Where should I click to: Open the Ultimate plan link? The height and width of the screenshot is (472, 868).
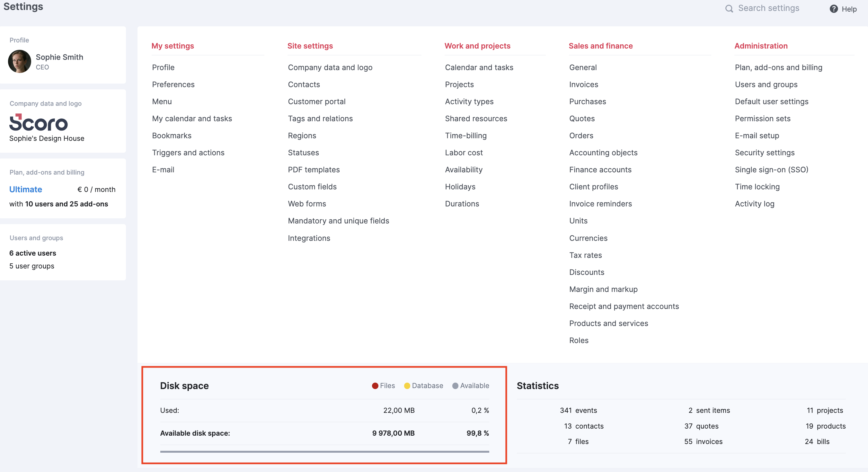pos(26,189)
